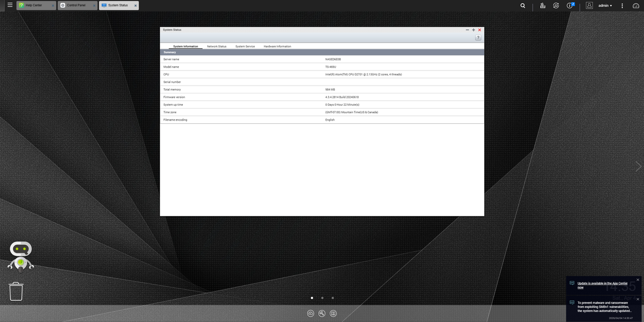Open the utility tools dock icon
This screenshot has width=644, height=322.
point(322,314)
